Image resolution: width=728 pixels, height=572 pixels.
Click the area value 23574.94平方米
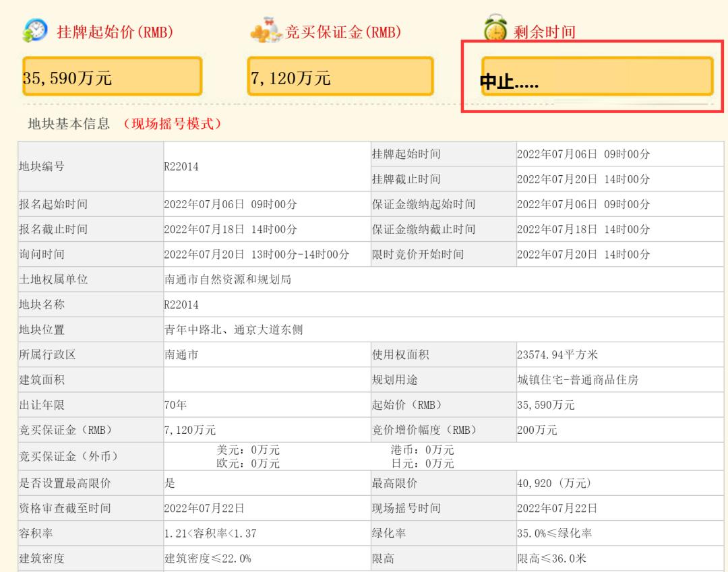[557, 355]
